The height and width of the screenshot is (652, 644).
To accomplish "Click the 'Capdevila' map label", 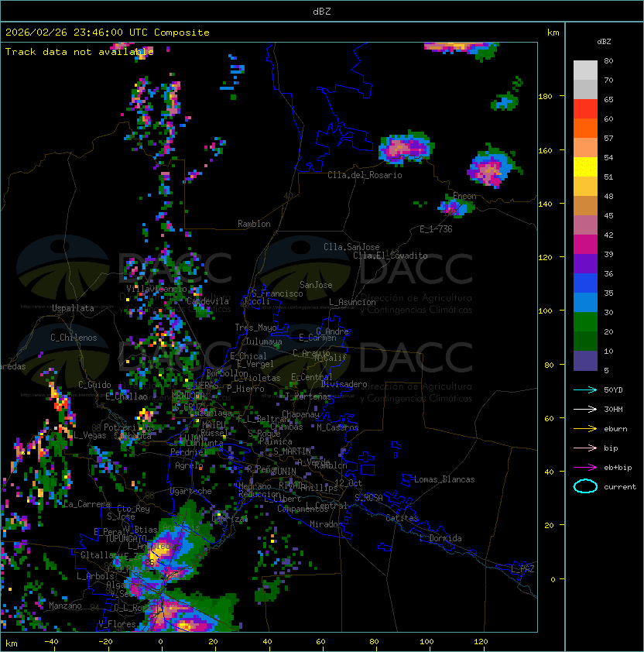I will 207,301.
